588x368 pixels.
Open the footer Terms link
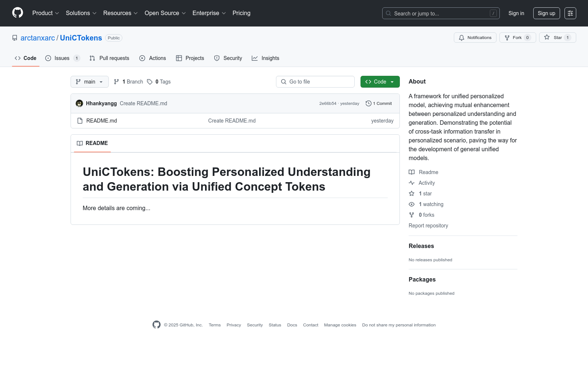tap(215, 325)
